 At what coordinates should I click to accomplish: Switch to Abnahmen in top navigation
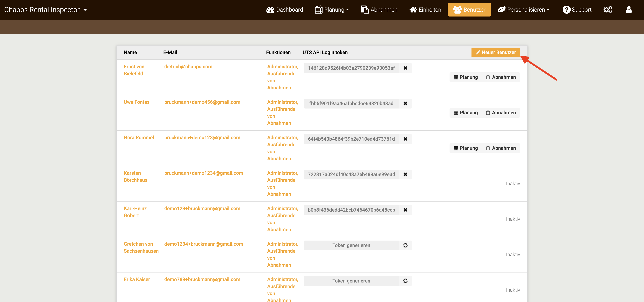point(379,10)
